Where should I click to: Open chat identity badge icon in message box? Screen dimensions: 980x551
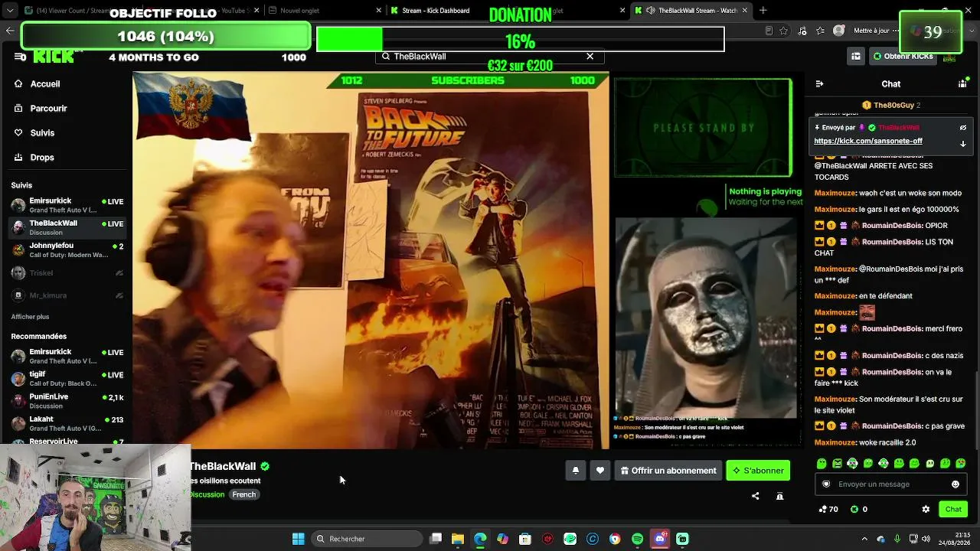tap(826, 484)
